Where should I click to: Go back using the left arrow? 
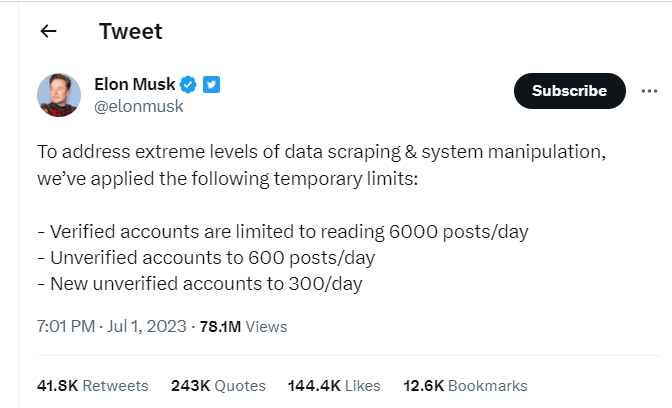click(x=48, y=31)
